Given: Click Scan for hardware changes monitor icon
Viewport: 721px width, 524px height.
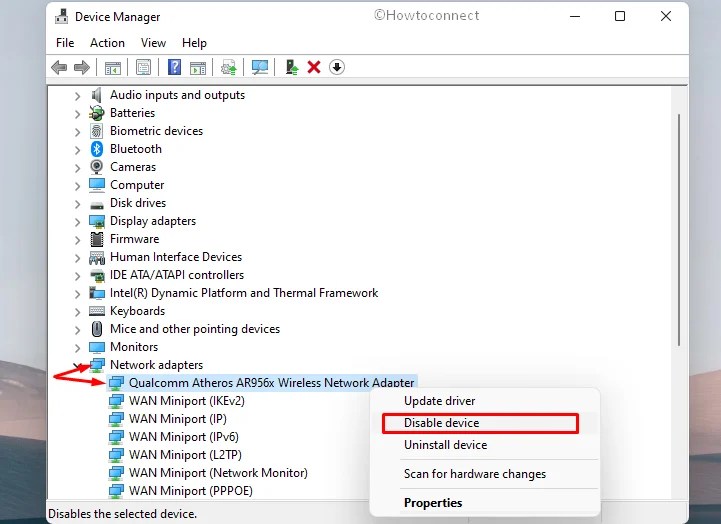Looking at the screenshot, I should [260, 68].
